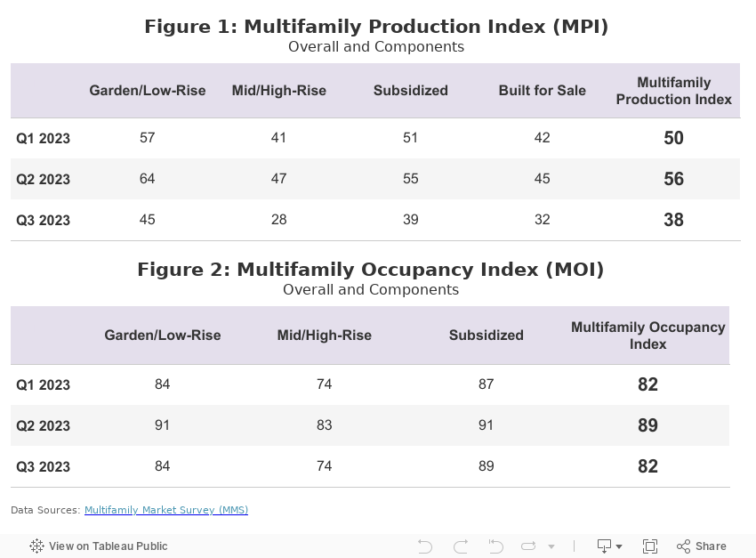The width and height of the screenshot is (756, 558).
Task: Click Q1 2023 row label in MOI table
Action: (x=44, y=384)
